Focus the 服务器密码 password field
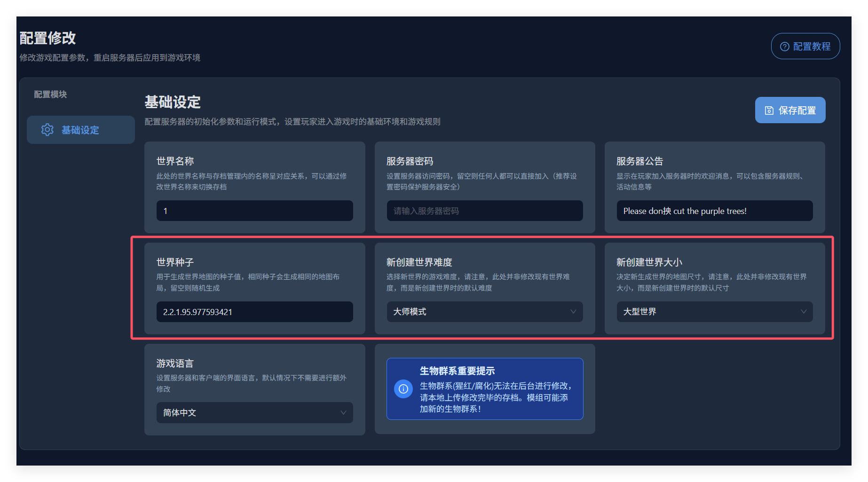 [x=484, y=211]
